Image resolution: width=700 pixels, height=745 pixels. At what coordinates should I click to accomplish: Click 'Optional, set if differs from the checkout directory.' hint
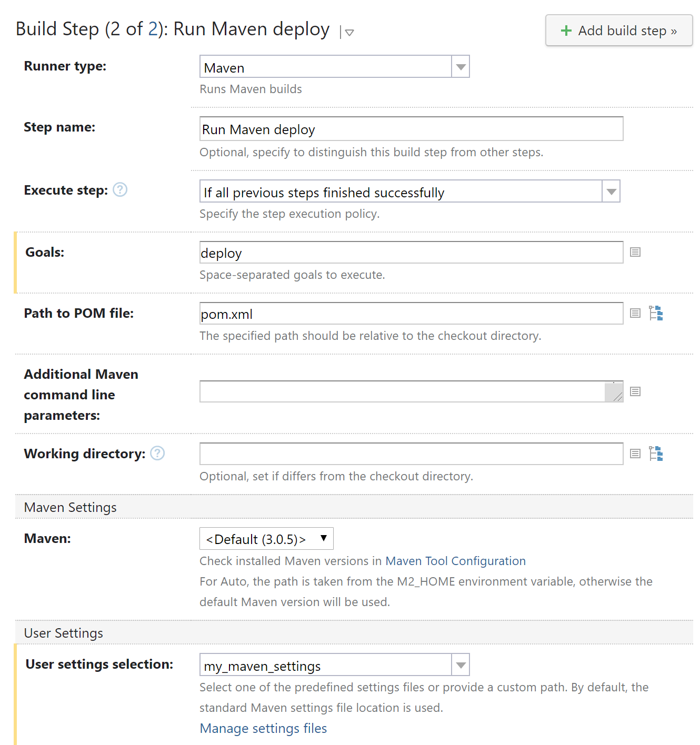click(336, 477)
